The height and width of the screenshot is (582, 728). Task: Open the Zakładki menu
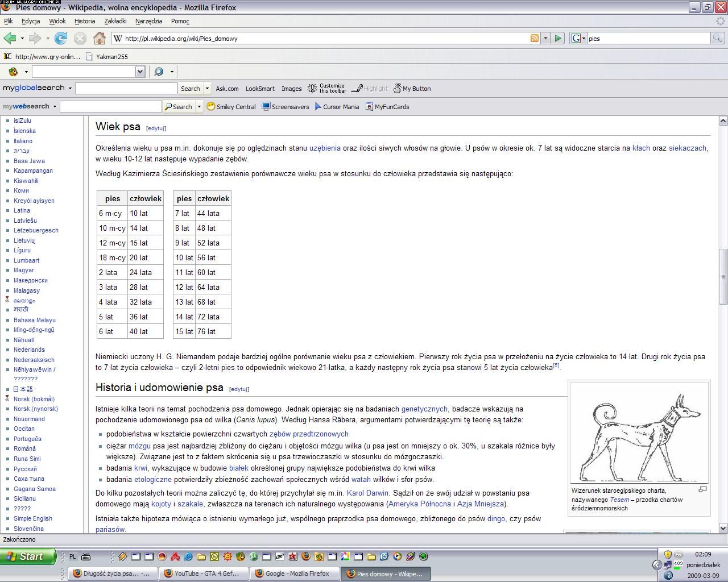click(115, 21)
